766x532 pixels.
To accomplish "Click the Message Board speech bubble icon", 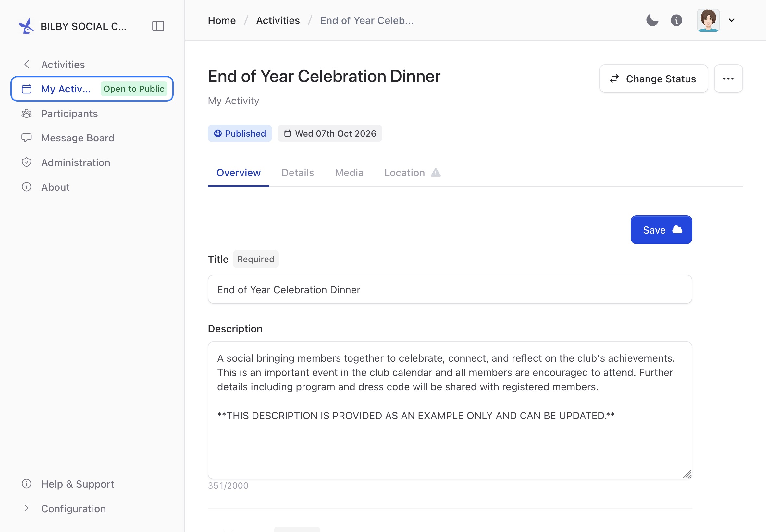I will (x=26, y=138).
